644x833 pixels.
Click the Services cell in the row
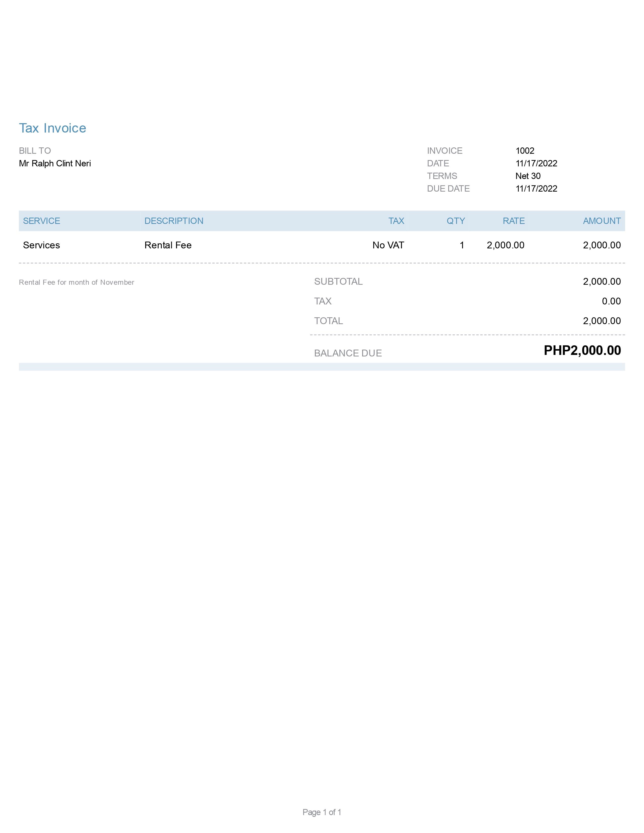click(x=41, y=245)
